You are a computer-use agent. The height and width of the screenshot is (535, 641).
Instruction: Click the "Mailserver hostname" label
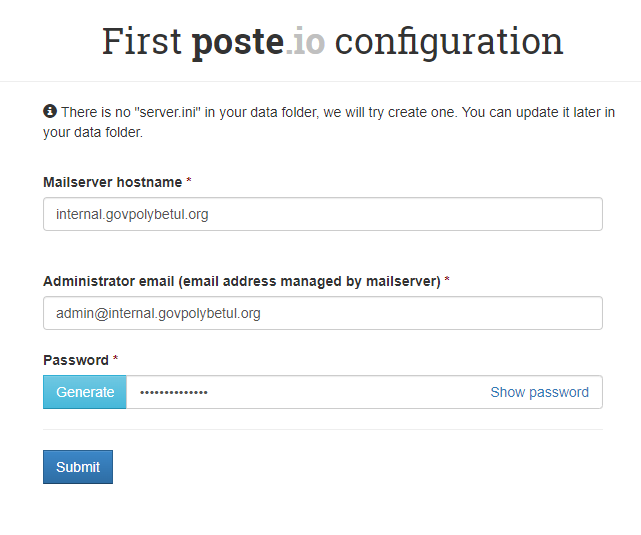tap(112, 182)
